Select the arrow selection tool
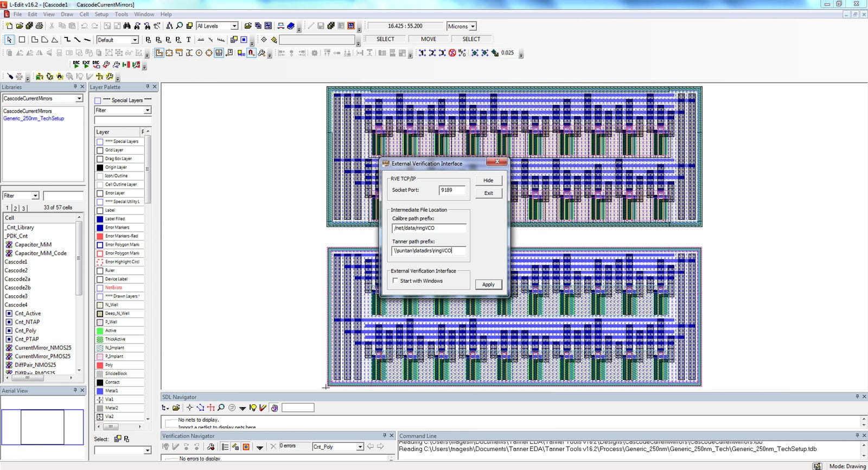Screen dimensions: 868x470 tap(9, 40)
